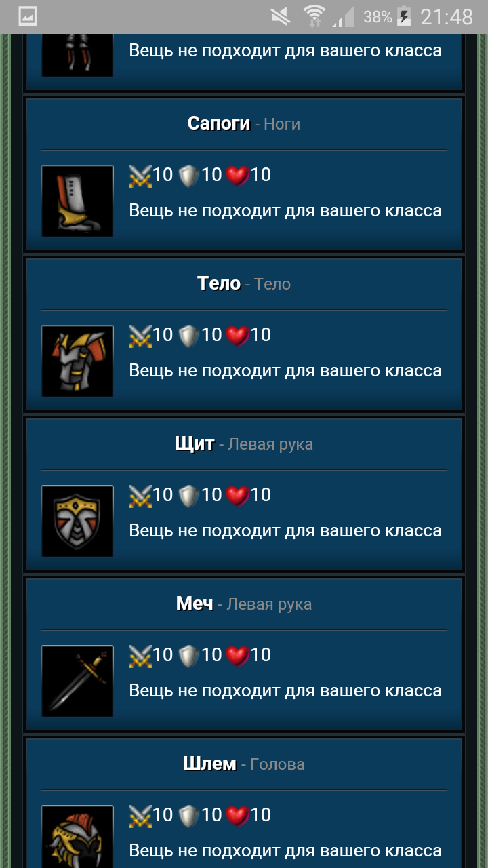Tap the partially visible leg armor icon at the top

point(77,55)
